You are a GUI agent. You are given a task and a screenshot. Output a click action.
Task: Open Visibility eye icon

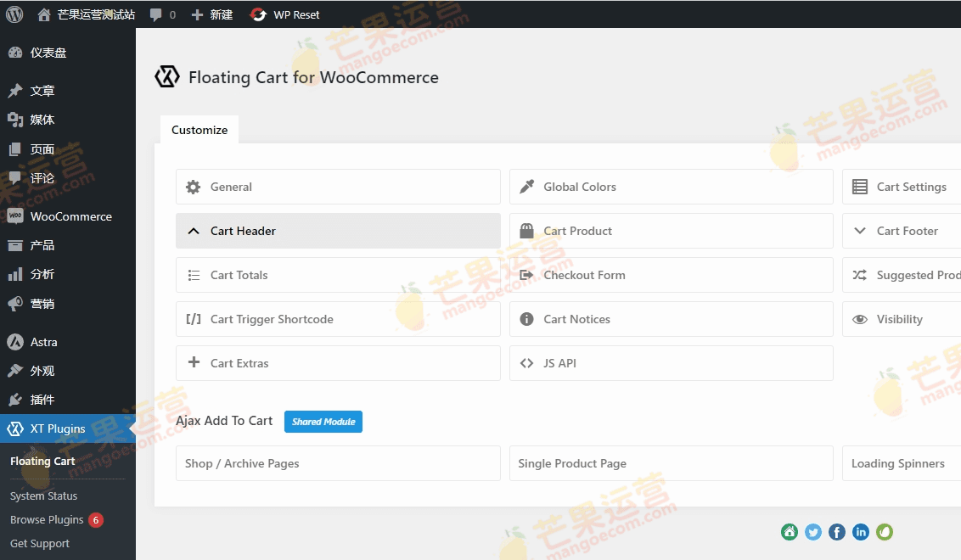pos(860,319)
